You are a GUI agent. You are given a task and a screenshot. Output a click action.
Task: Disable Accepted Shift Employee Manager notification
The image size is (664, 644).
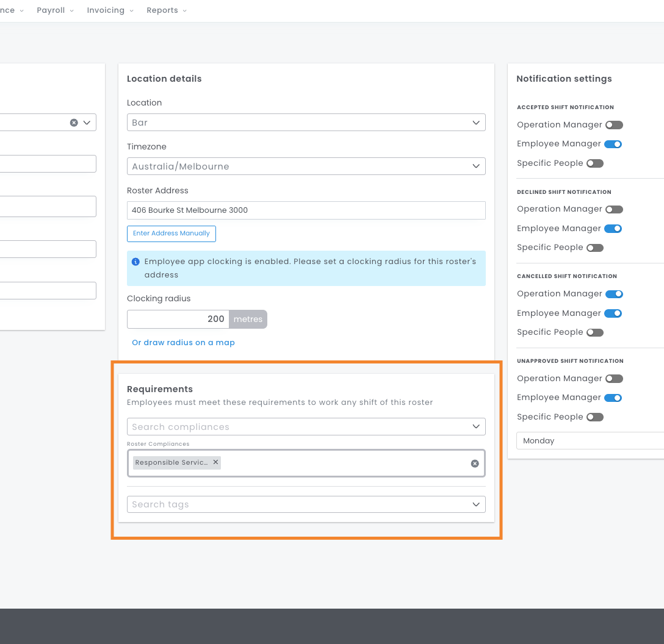[x=613, y=144]
